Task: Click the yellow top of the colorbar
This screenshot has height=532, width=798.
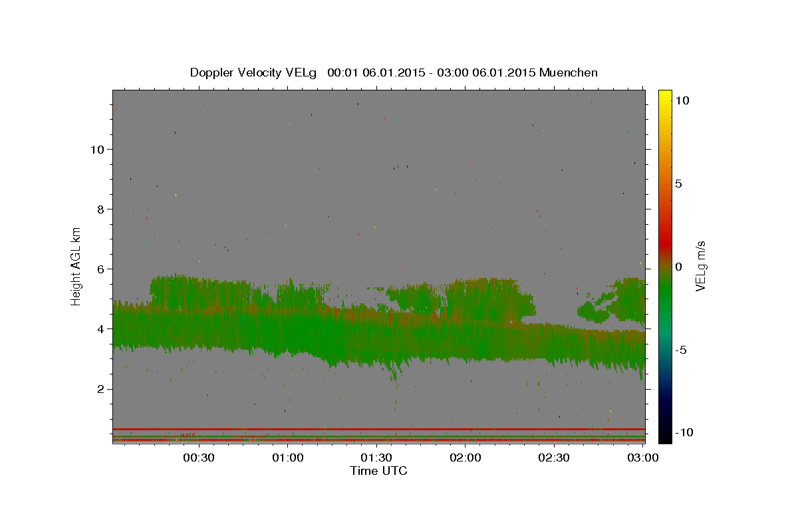Action: pyautogui.click(x=664, y=95)
